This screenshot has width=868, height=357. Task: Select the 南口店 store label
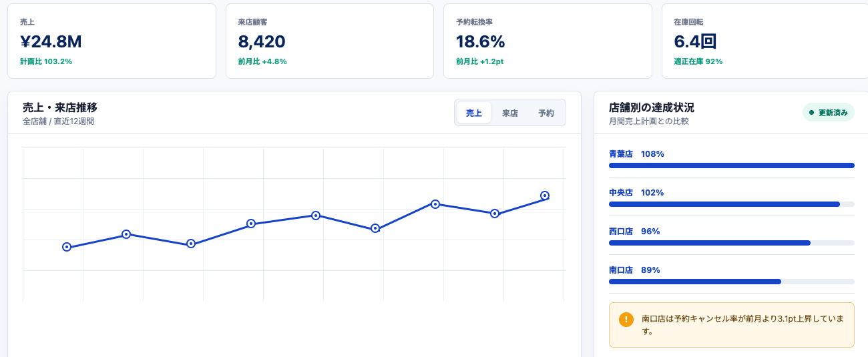coord(620,270)
